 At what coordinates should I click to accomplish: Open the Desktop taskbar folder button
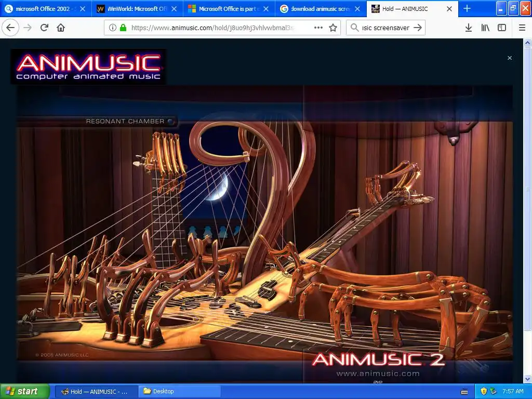pyautogui.click(x=179, y=392)
